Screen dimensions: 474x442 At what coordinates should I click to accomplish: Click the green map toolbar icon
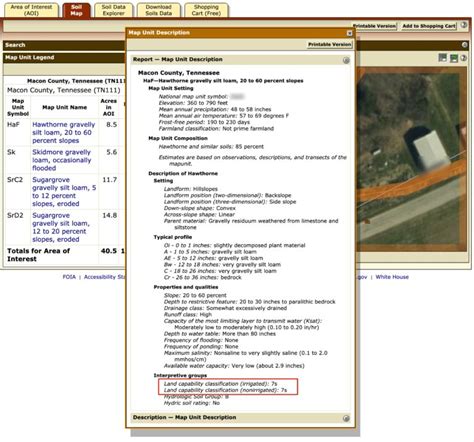tap(454, 58)
